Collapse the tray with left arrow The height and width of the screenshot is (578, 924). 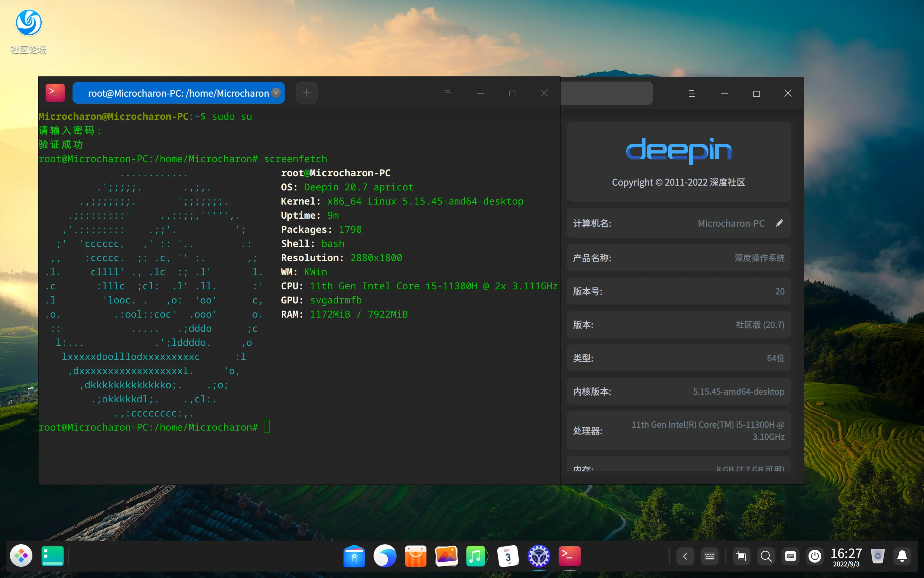pyautogui.click(x=685, y=556)
